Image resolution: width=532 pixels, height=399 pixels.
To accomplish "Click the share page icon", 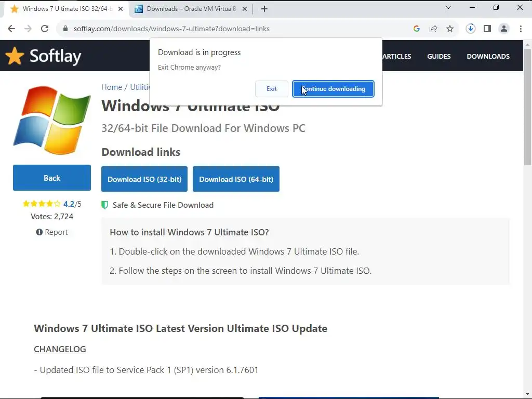I will 433,29.
